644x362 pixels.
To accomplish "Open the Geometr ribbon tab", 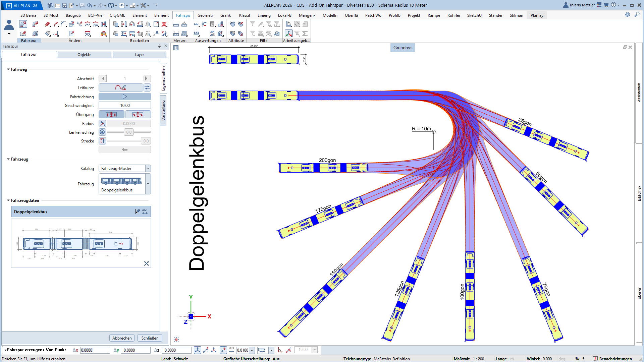I will coord(205,15).
